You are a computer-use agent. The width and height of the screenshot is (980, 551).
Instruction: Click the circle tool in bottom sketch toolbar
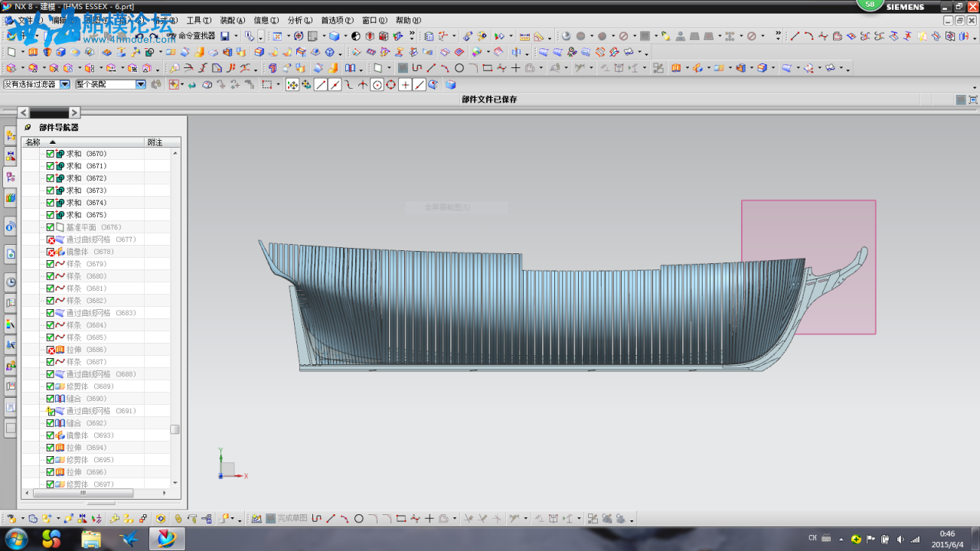(358, 519)
